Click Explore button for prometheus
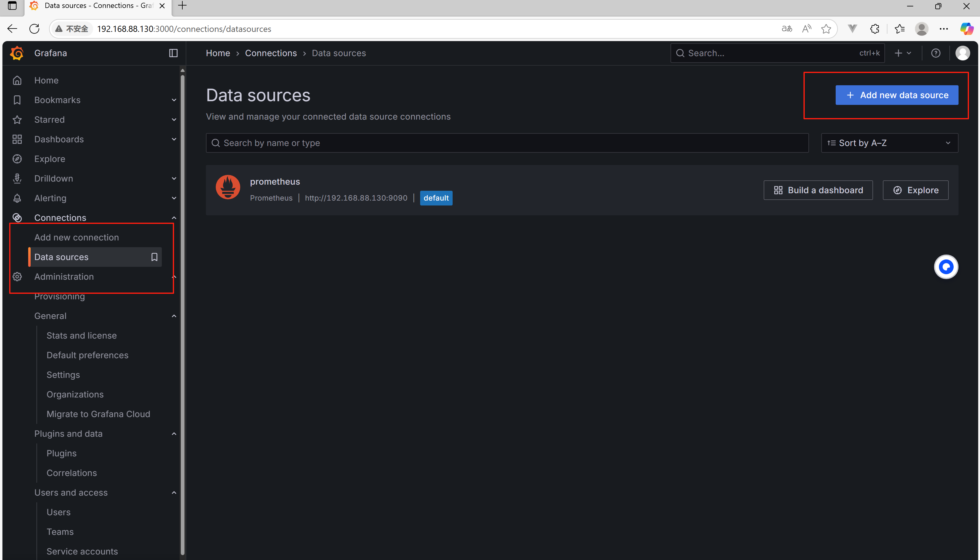Viewport: 980px width, 560px height. tap(915, 190)
